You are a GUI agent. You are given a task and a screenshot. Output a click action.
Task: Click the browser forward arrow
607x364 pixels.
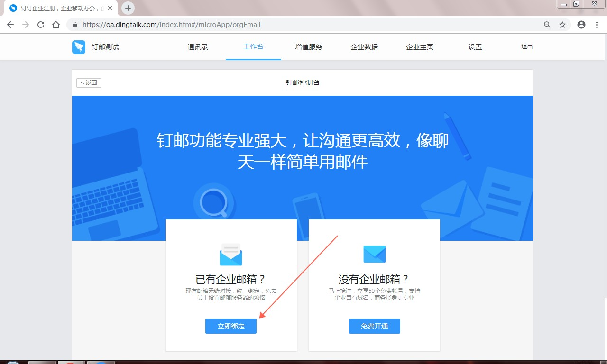26,25
